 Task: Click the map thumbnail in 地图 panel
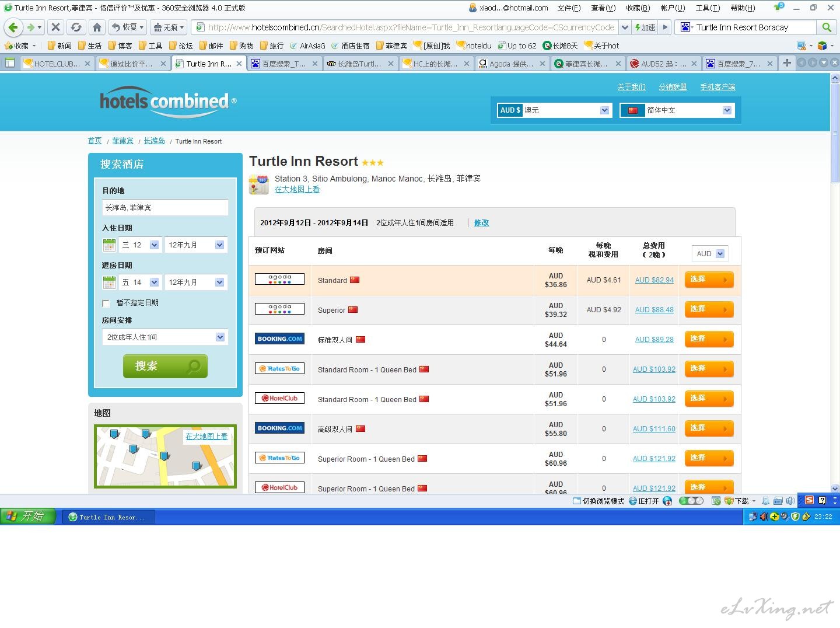[165, 456]
